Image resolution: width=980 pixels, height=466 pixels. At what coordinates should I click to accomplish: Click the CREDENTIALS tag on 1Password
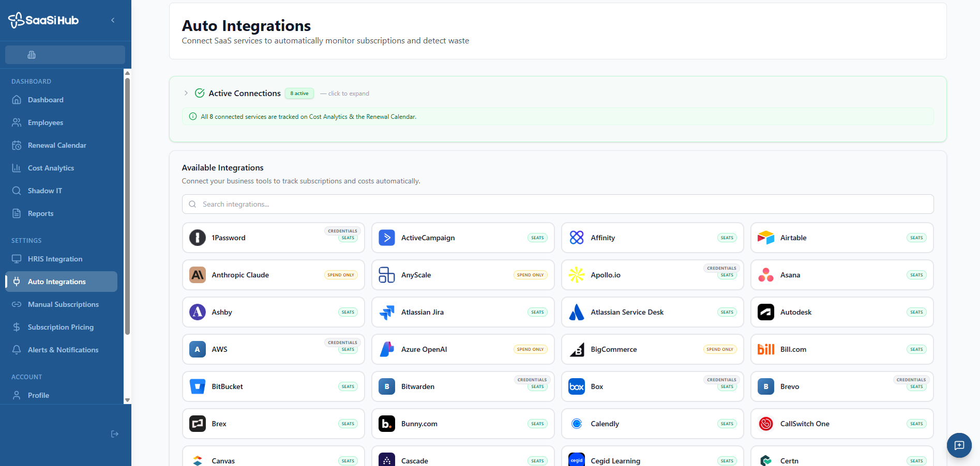(342, 231)
